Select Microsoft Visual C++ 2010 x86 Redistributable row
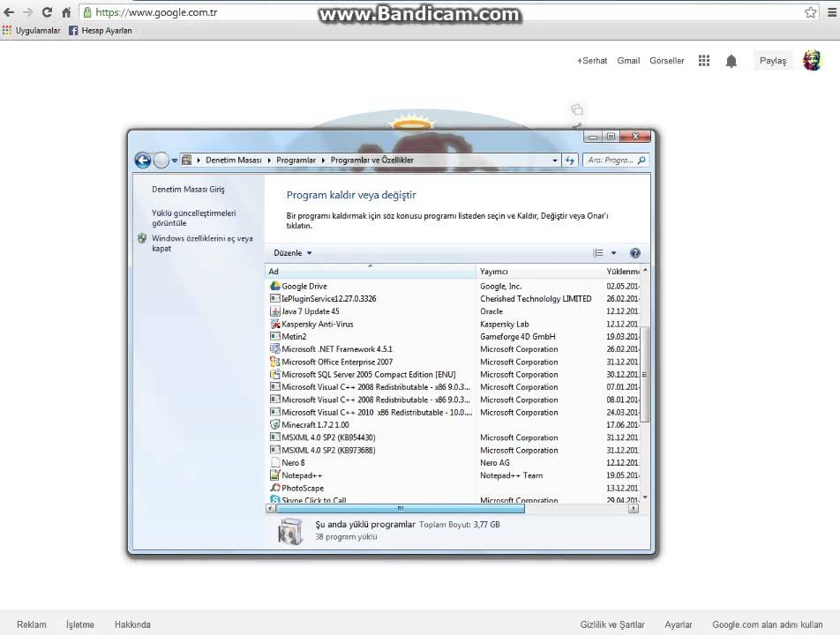Viewport: 840px width, 635px height. click(454, 412)
